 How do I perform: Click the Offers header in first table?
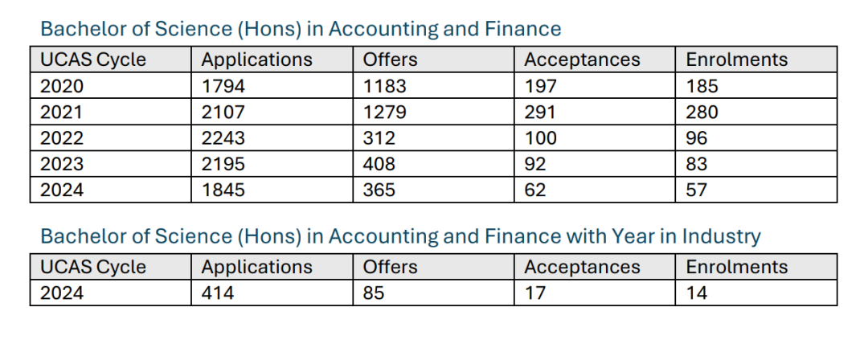pyautogui.click(x=433, y=59)
